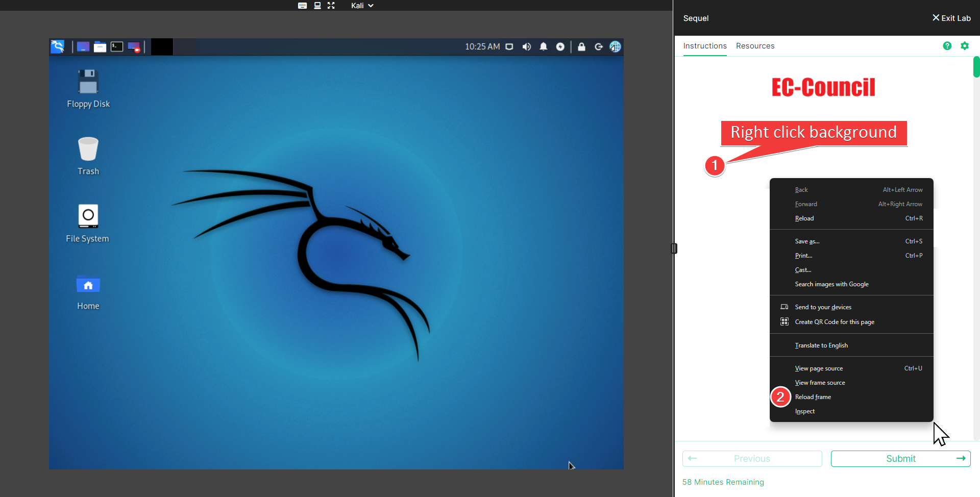Click the '58 Minutes Remaining' timer text
The image size is (980, 497).
click(723, 482)
